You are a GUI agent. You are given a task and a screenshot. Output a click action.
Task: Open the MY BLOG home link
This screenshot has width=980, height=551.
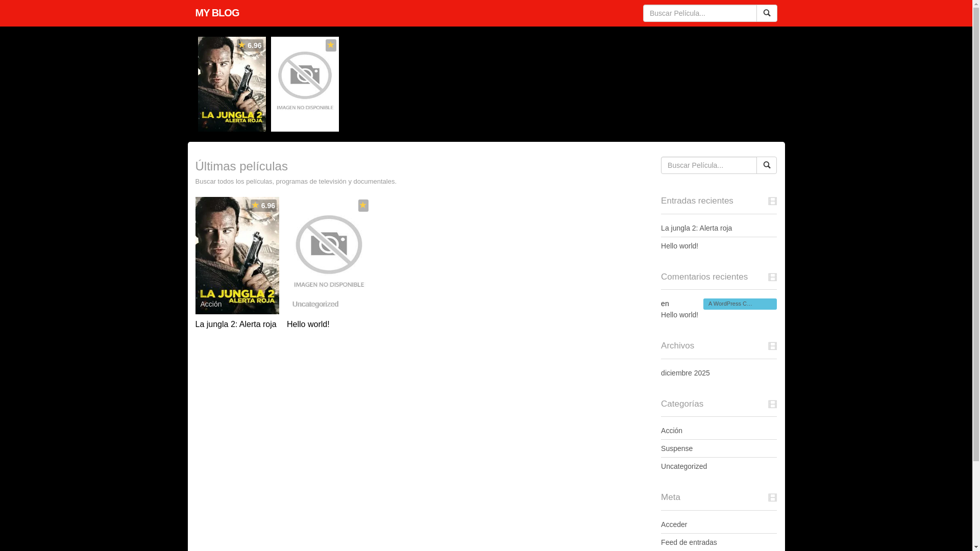click(x=217, y=13)
